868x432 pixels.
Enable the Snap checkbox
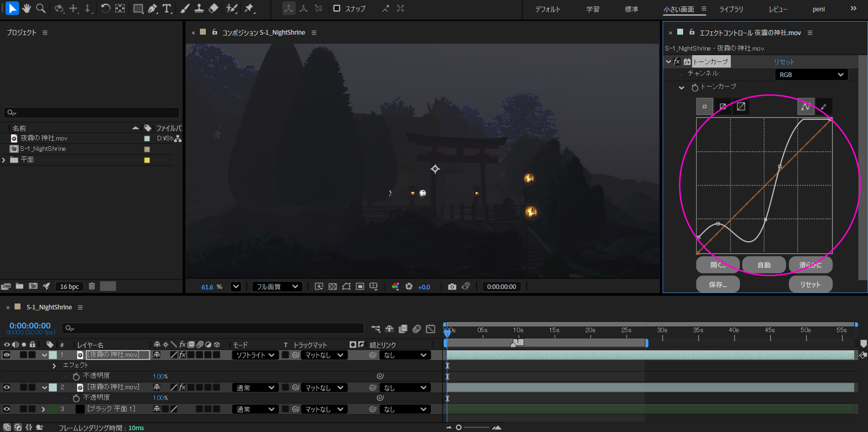pos(337,9)
